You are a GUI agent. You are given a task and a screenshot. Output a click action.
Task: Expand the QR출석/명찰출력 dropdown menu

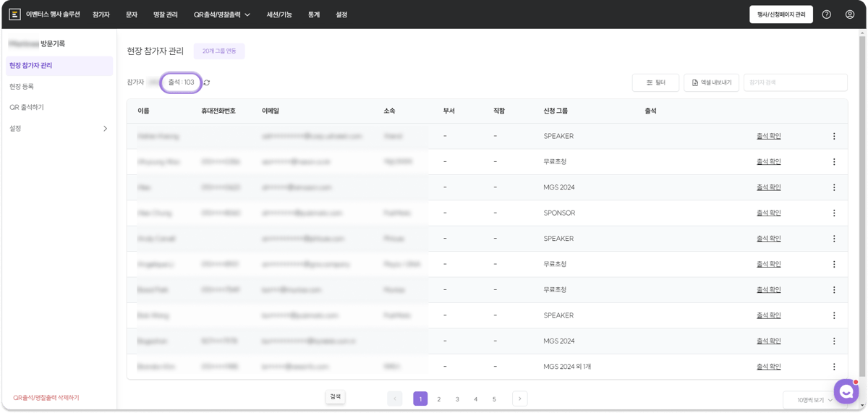point(222,14)
